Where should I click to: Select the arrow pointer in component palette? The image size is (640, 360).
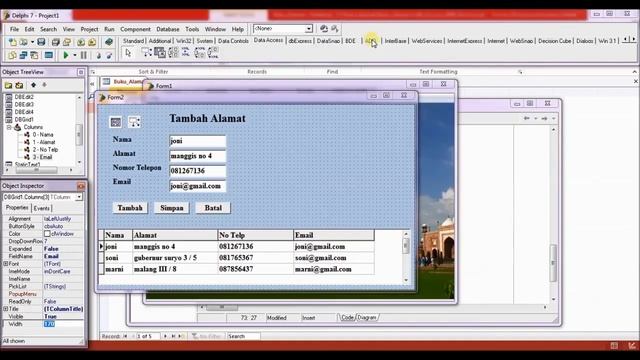128,53
